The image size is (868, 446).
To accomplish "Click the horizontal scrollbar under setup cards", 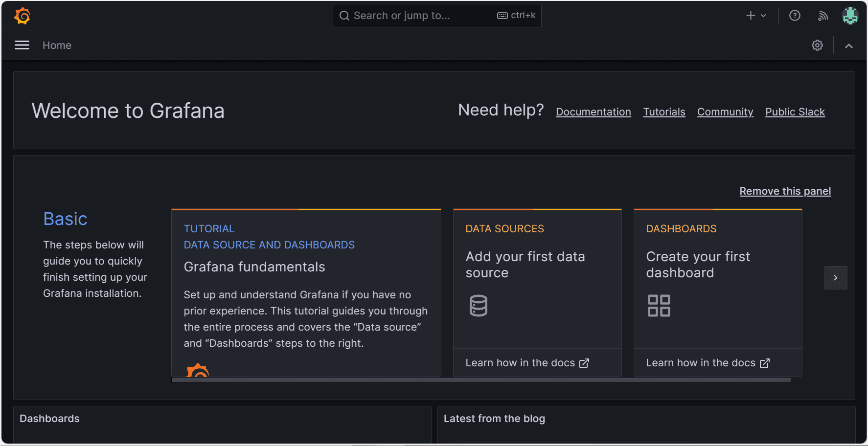I will (x=480, y=380).
